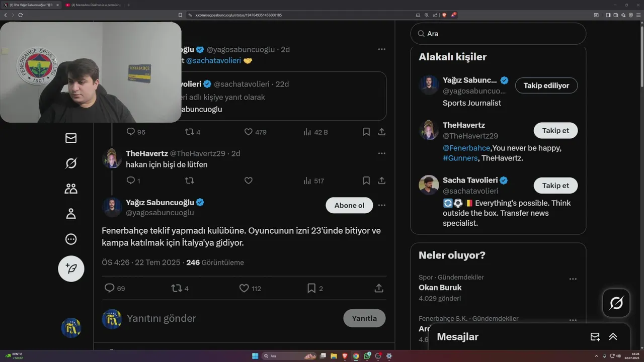Open Chrome from the taskbar

click(x=356, y=356)
